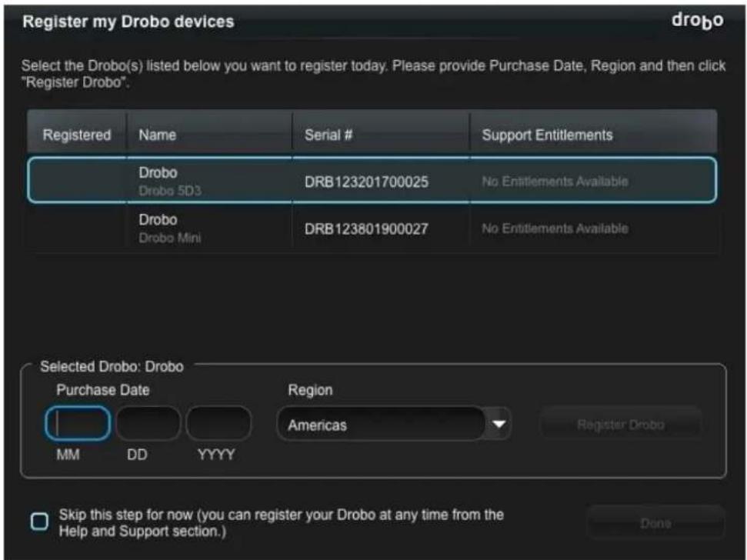
Task: Select the Drobo Mini device row
Action: 372,228
